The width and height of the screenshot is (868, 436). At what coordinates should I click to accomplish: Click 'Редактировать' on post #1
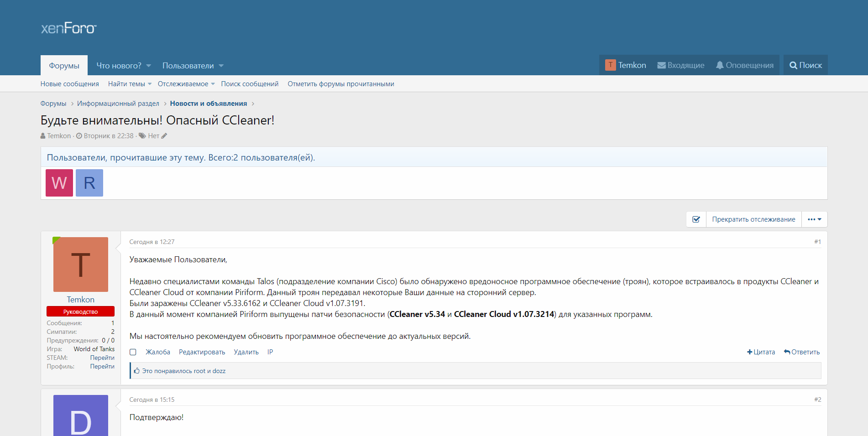[202, 352]
